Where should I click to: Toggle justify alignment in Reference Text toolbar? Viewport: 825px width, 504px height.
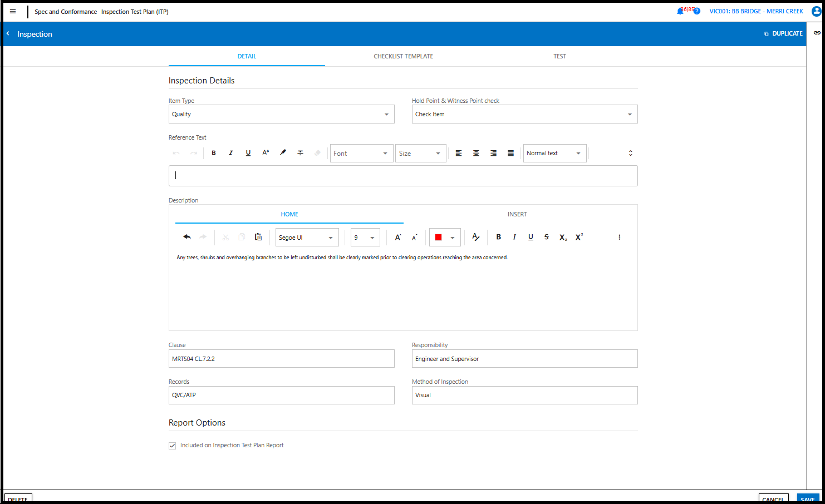[510, 152]
